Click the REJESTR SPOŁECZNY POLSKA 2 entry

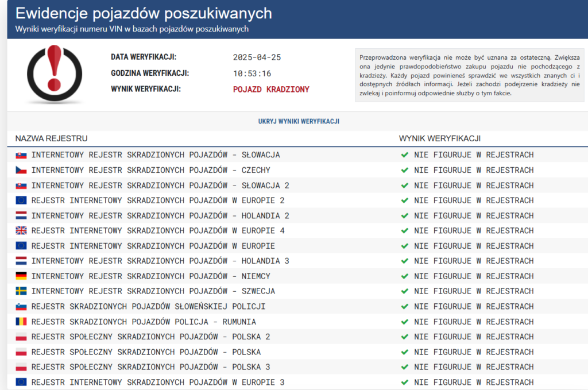150,337
